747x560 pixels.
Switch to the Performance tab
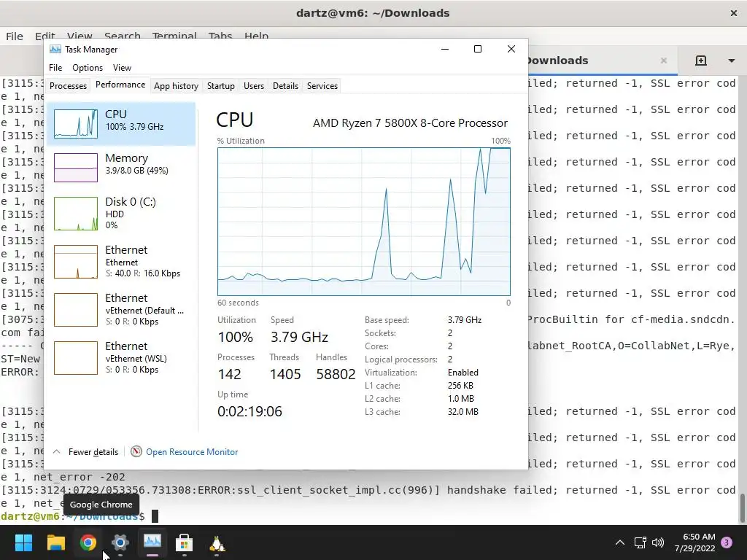click(x=120, y=85)
